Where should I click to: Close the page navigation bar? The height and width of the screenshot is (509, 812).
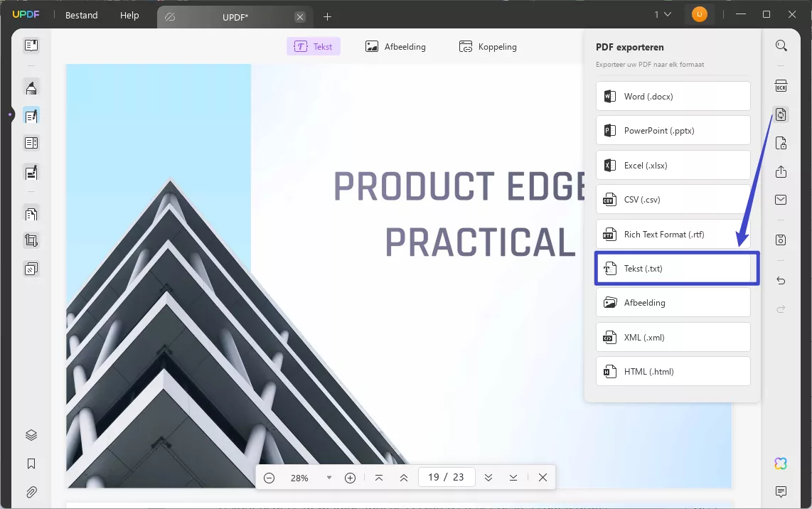(543, 478)
